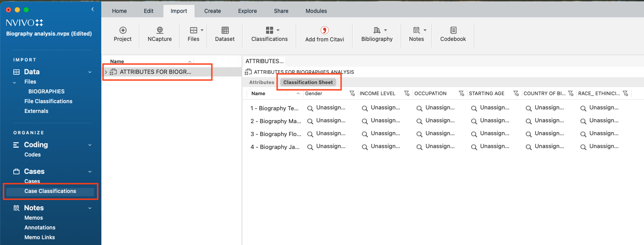Click the Bibliography ribbon icon
This screenshot has width=644, height=245.
pyautogui.click(x=377, y=30)
